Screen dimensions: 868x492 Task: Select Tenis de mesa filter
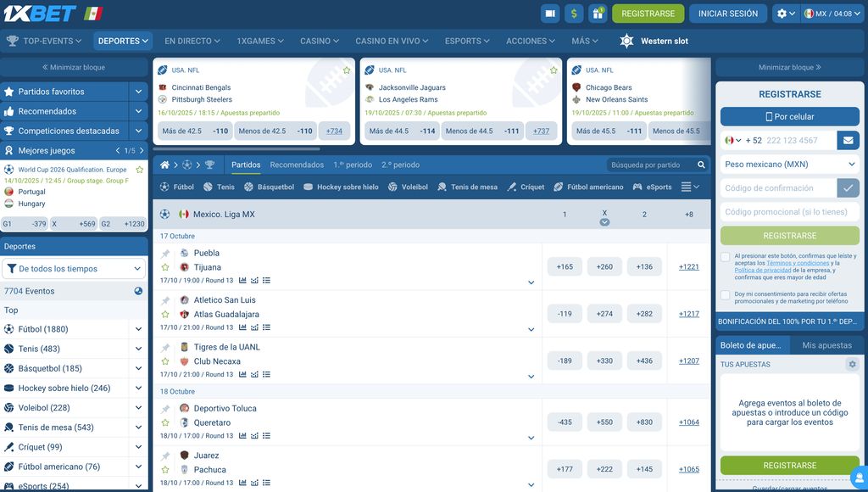coord(467,187)
